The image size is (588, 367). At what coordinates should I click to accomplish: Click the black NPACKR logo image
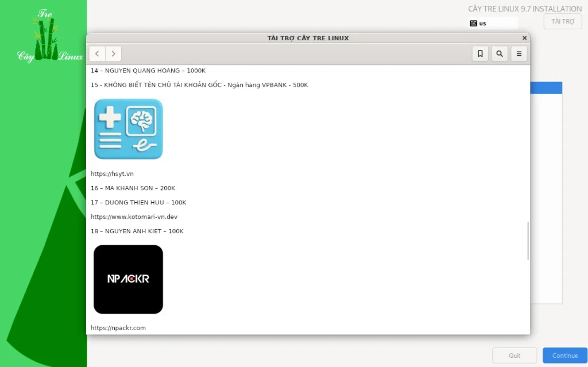129,279
